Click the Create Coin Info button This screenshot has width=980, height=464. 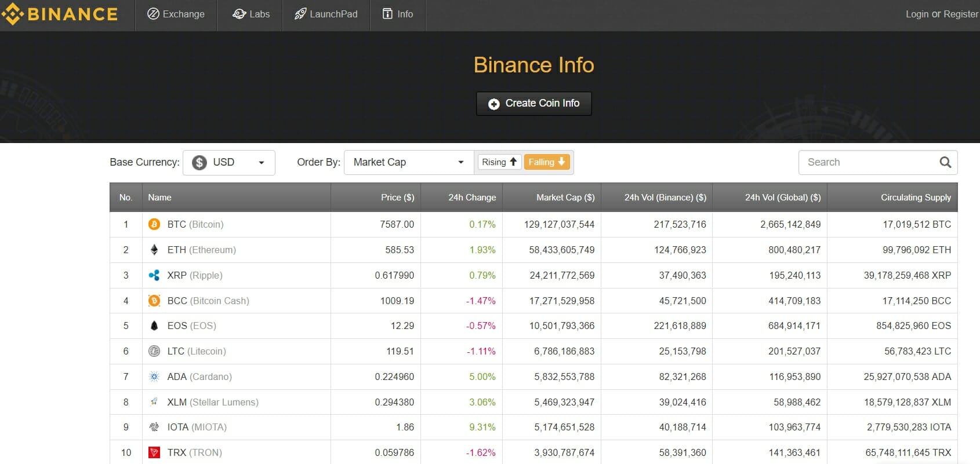[x=534, y=104]
